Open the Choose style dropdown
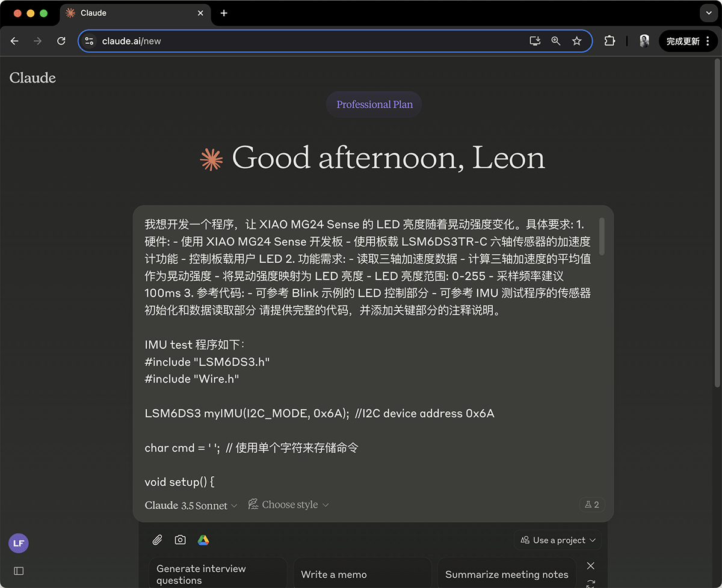Screen dimensions: 722x588 pyautogui.click(x=289, y=505)
